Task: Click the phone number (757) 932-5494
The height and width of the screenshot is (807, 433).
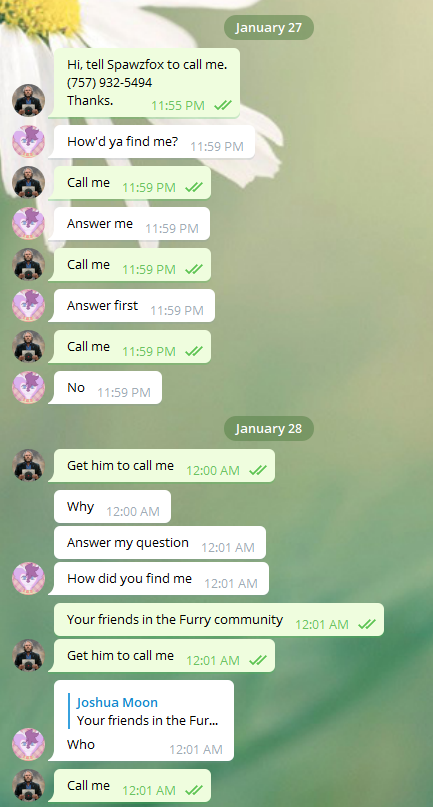Action: pyautogui.click(x=110, y=82)
